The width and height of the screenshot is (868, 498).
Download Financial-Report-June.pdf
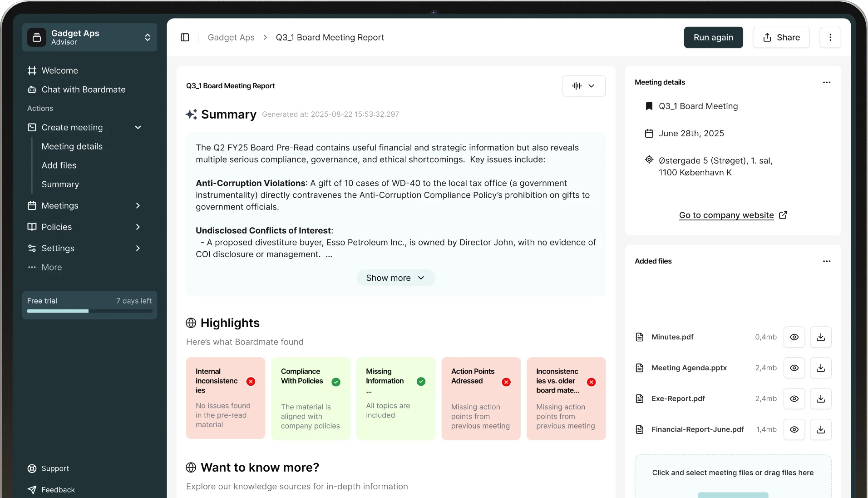tap(821, 429)
